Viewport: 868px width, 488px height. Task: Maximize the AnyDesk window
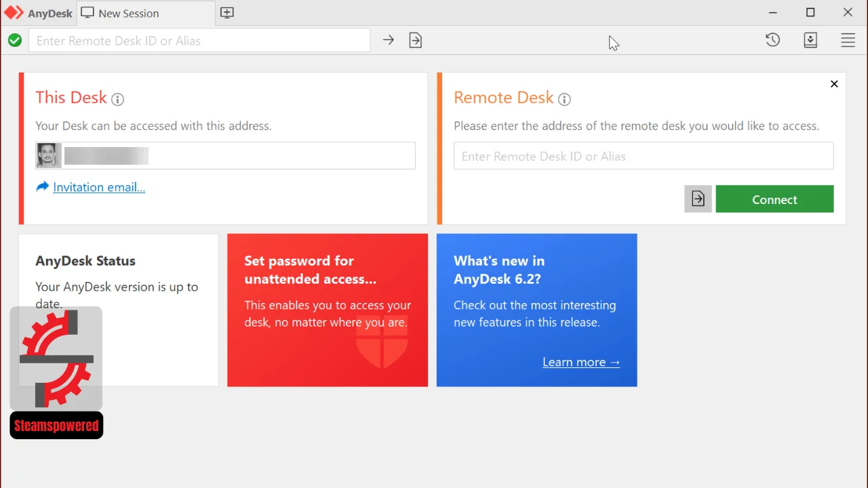coord(810,13)
